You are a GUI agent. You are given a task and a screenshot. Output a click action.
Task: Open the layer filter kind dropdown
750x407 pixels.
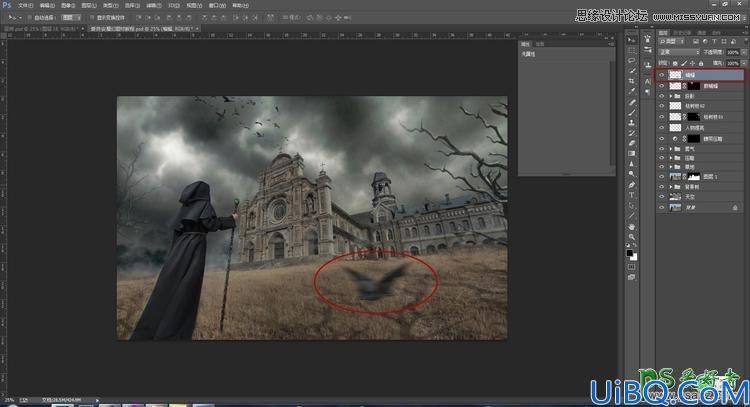pyautogui.click(x=673, y=42)
